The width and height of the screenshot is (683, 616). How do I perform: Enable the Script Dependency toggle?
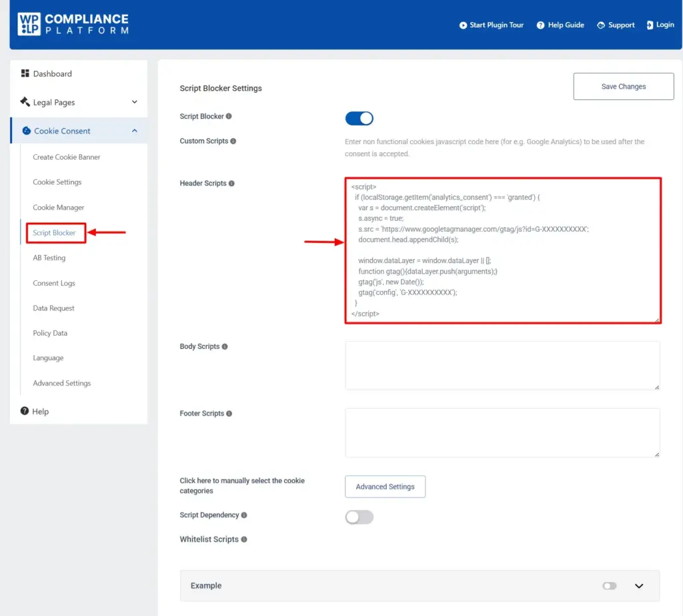point(359,517)
